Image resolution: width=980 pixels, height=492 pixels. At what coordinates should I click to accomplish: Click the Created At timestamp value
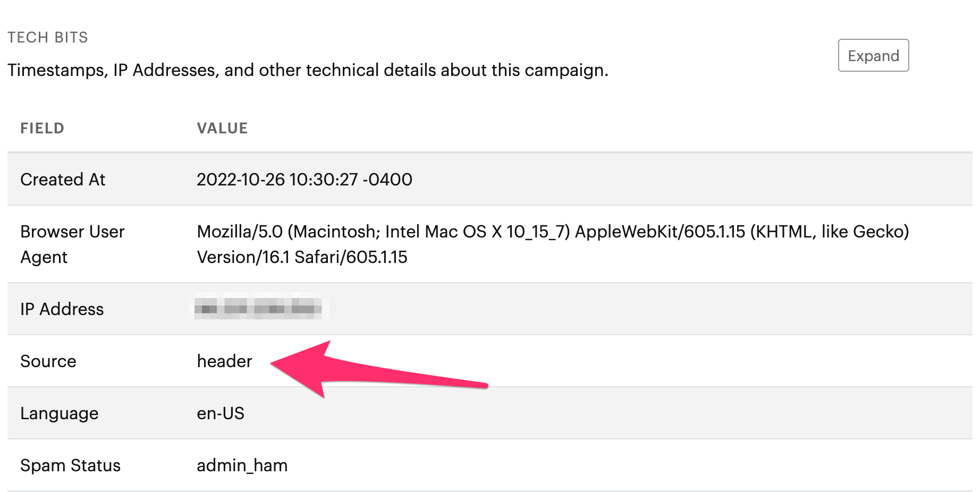[305, 179]
